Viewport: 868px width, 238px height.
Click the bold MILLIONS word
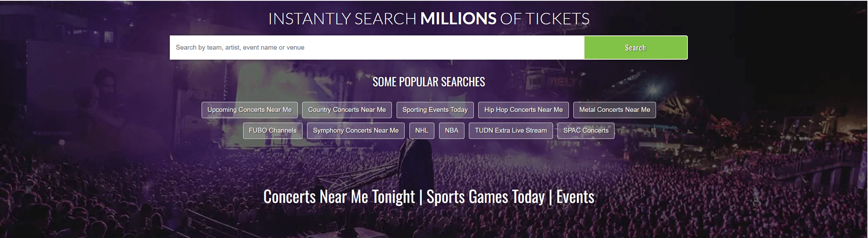[x=458, y=19]
